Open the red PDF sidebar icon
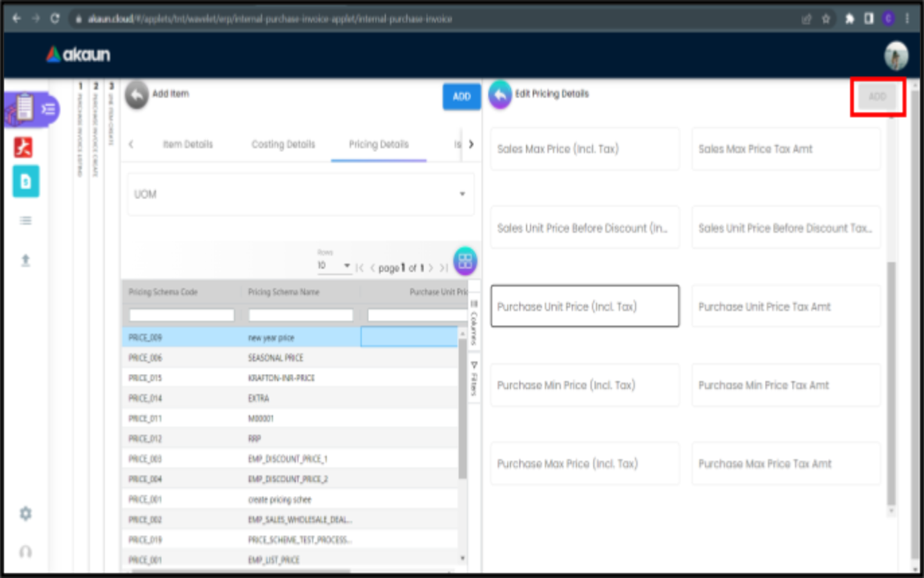924x578 pixels. pos(24,148)
